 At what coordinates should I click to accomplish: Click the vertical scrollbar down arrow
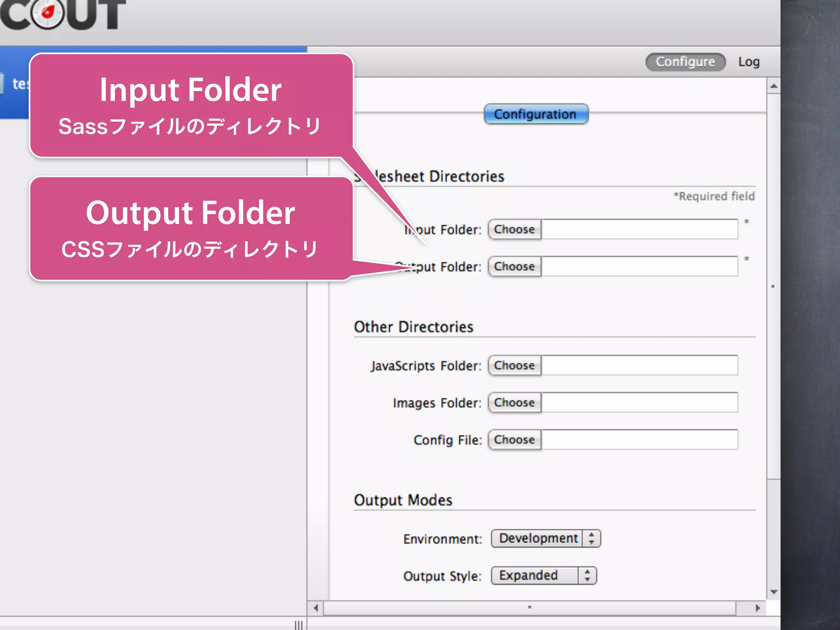pos(774,592)
